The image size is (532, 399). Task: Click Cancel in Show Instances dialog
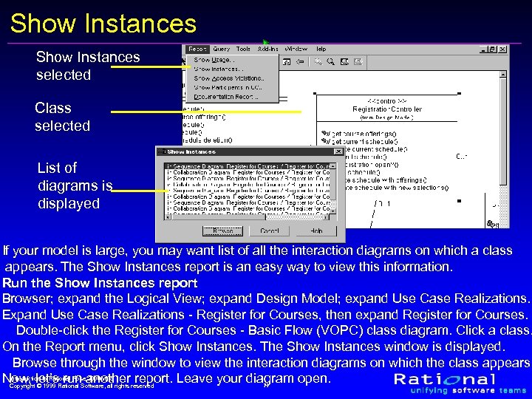pyautogui.click(x=270, y=231)
